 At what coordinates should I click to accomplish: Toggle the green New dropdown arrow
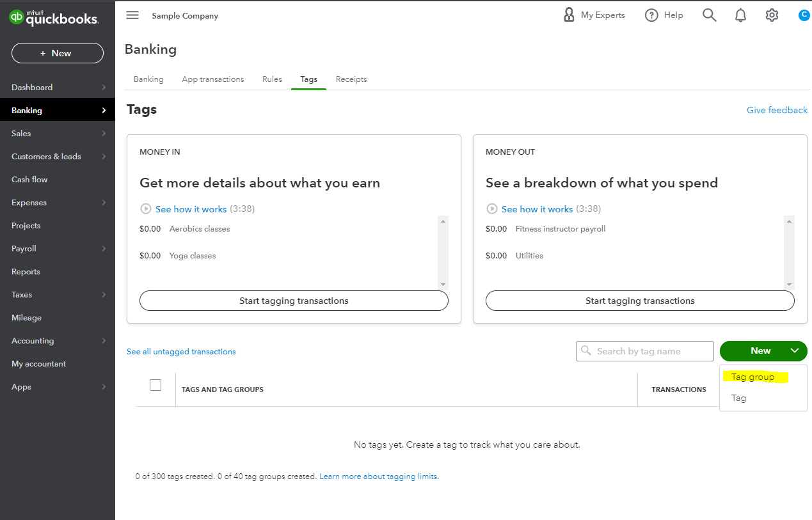point(794,351)
